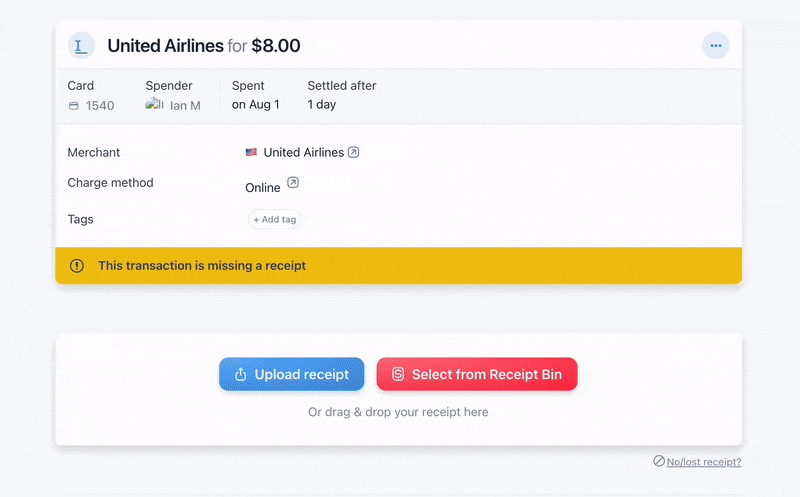The height and width of the screenshot is (497, 800).
Task: Click the US flag icon beside merchant
Action: click(251, 152)
